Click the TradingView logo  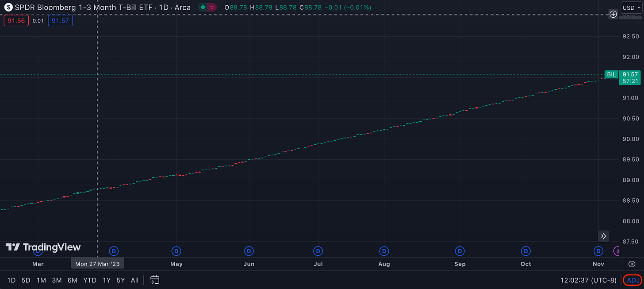point(43,247)
